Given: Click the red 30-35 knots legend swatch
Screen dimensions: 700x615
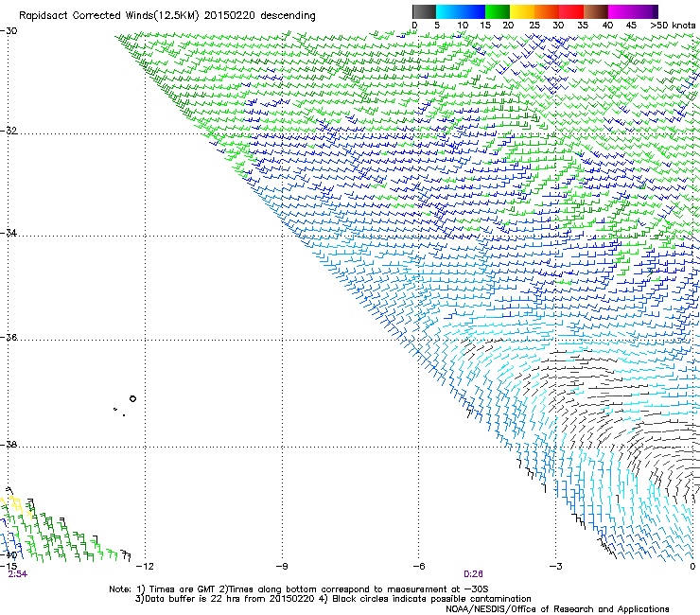Looking at the screenshot, I should pyautogui.click(x=571, y=12).
